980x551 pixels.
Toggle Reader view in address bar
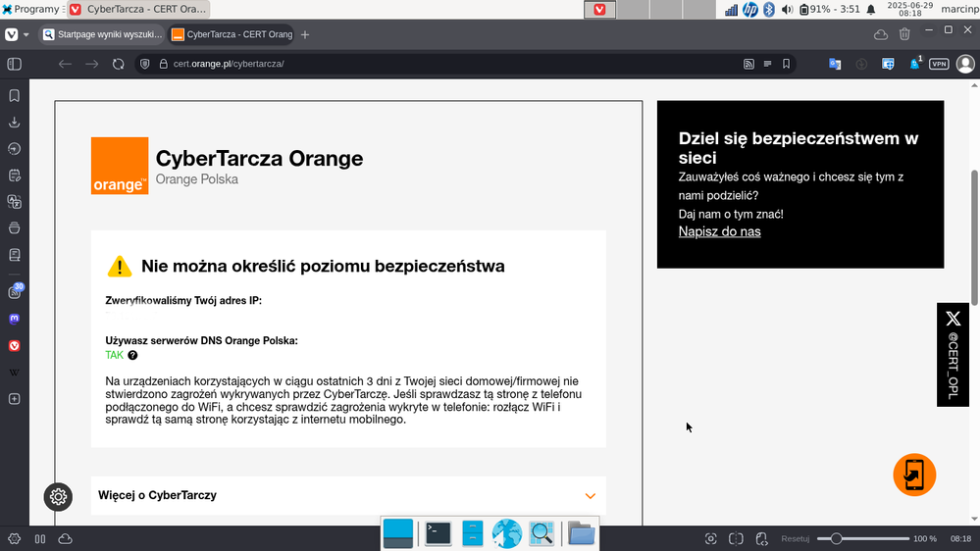click(x=767, y=64)
